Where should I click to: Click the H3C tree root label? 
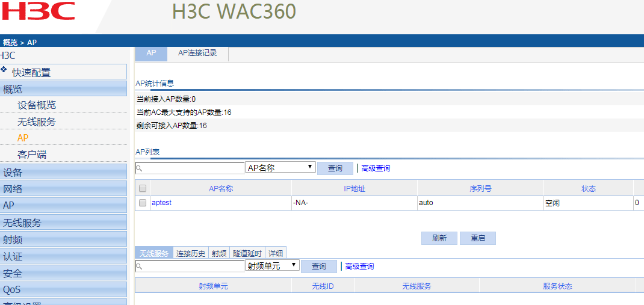[x=7, y=56]
